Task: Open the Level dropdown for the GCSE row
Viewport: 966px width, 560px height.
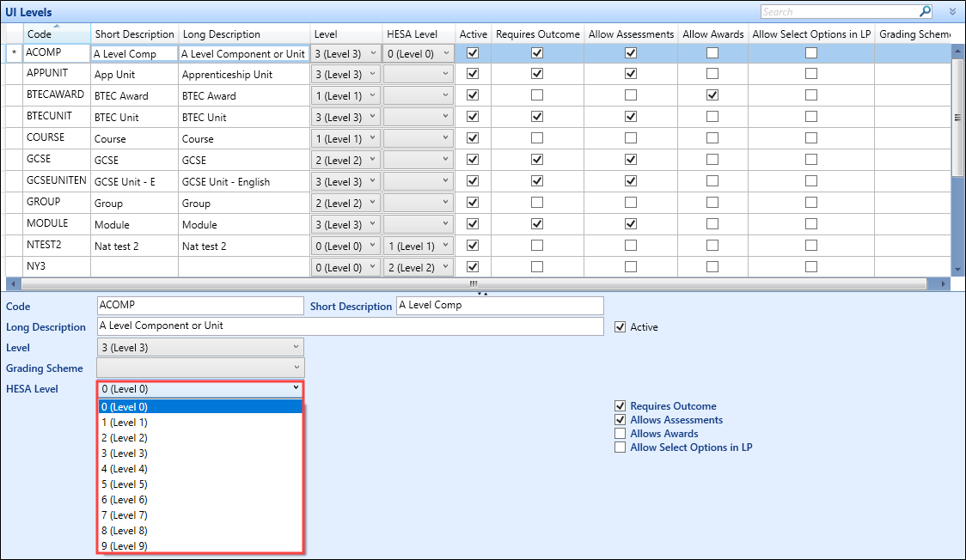Action: pyautogui.click(x=371, y=160)
